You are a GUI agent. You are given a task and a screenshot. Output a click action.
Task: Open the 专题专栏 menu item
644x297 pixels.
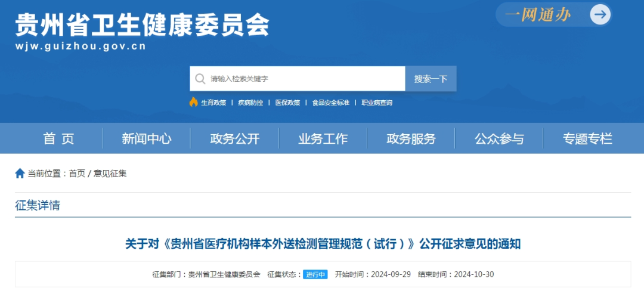(587, 139)
